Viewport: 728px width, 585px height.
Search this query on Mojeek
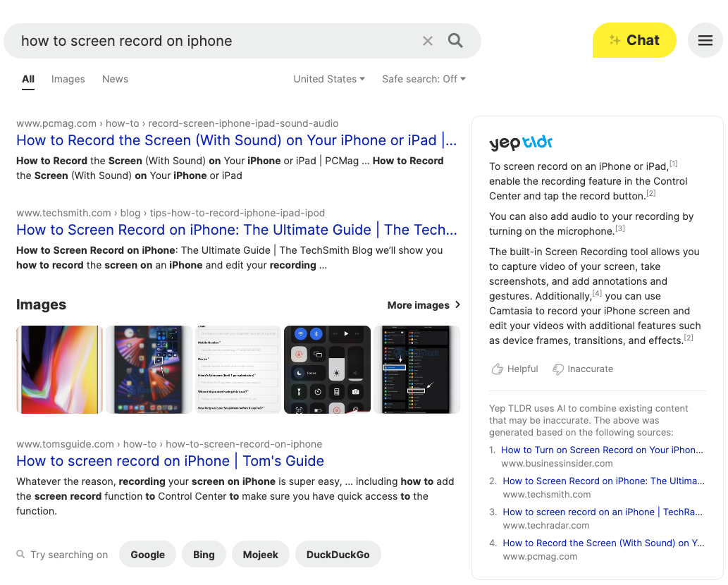point(261,555)
